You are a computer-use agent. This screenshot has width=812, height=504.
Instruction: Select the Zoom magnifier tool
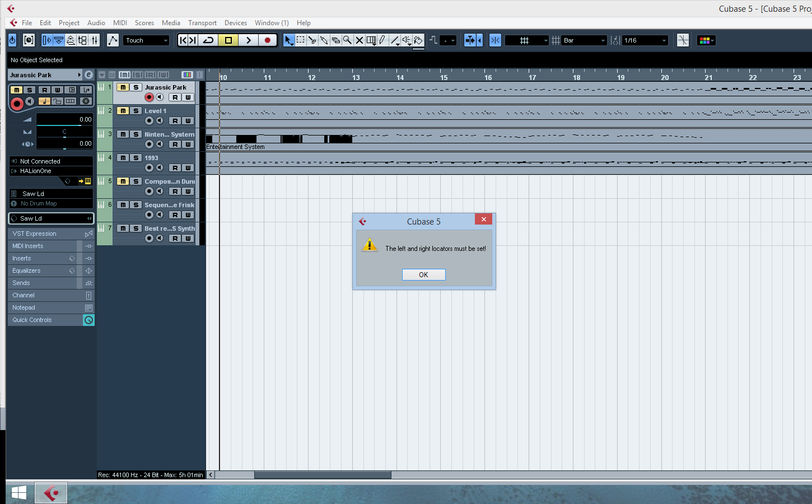click(x=348, y=40)
